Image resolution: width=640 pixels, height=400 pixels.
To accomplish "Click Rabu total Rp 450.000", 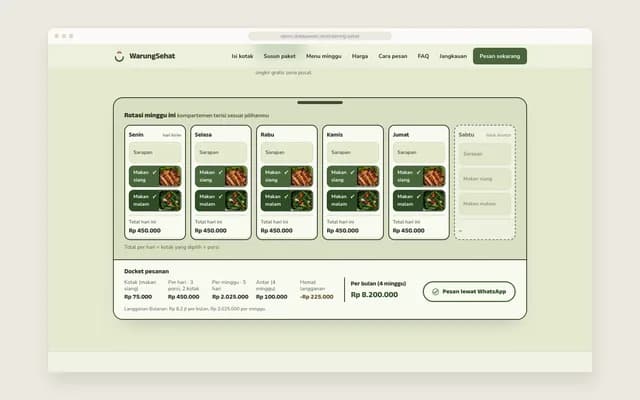I will tap(277, 231).
